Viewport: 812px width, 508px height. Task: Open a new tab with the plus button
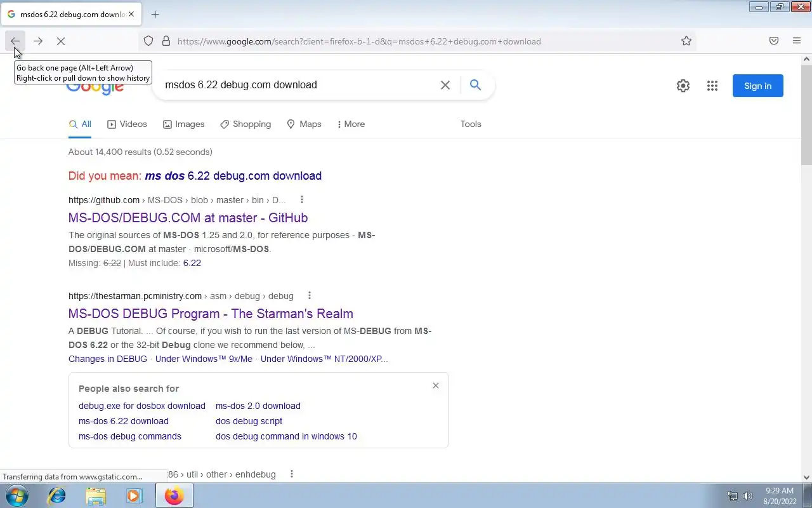click(155, 14)
